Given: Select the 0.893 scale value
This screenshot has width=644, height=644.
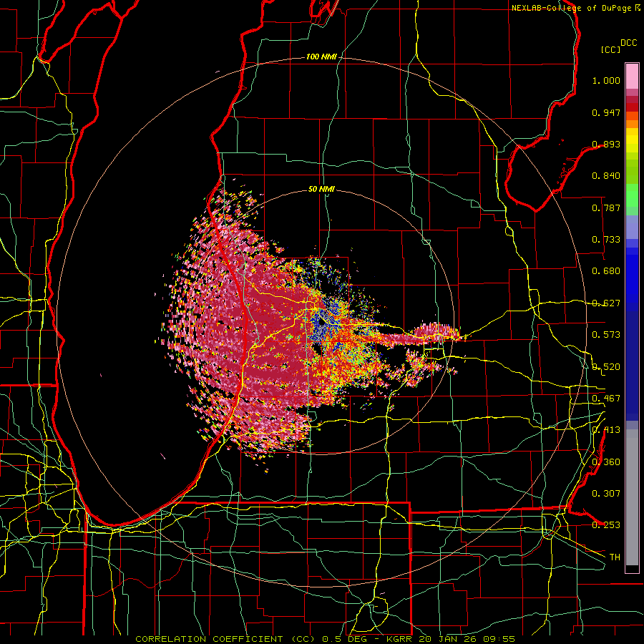Looking at the screenshot, I should pyautogui.click(x=606, y=144).
